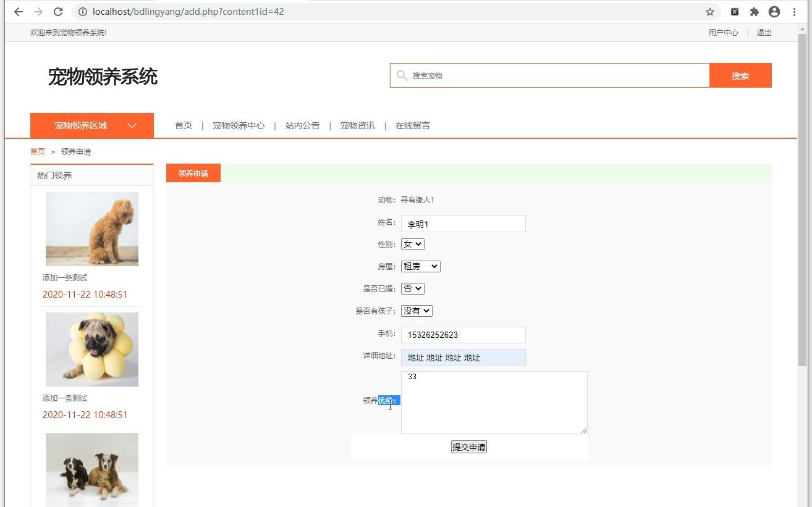812x507 pixels.
Task: Open the extensions puzzle icon
Action: click(x=755, y=12)
